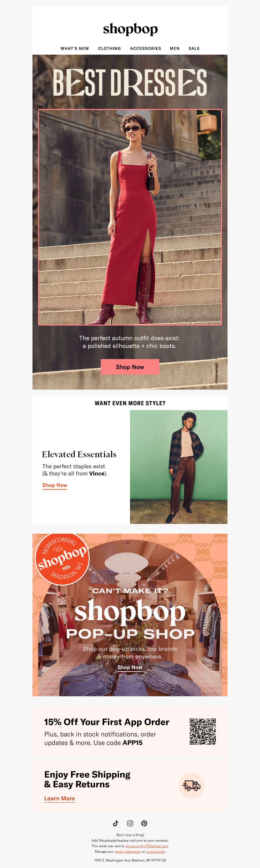The height and width of the screenshot is (868, 260).
Task: Click the Homecoming Madison shopbop badge
Action: tap(62, 558)
